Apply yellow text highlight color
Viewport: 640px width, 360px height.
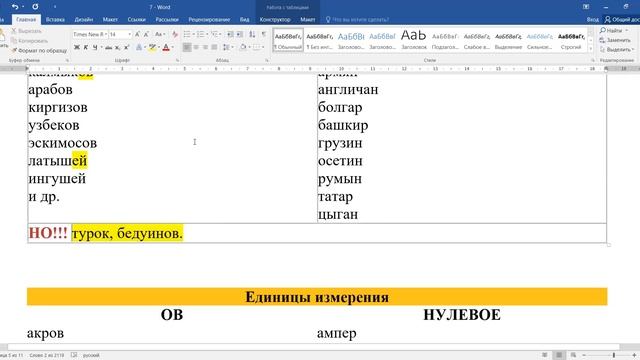(152, 48)
